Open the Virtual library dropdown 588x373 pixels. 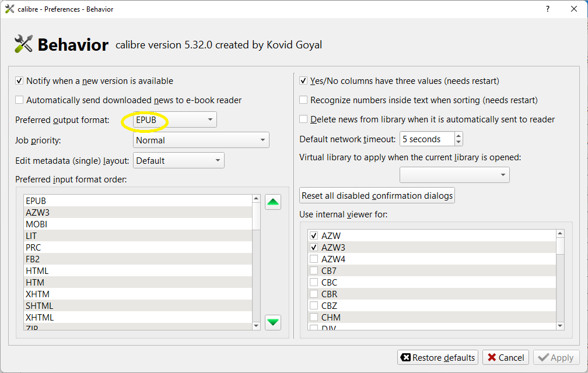pos(454,175)
